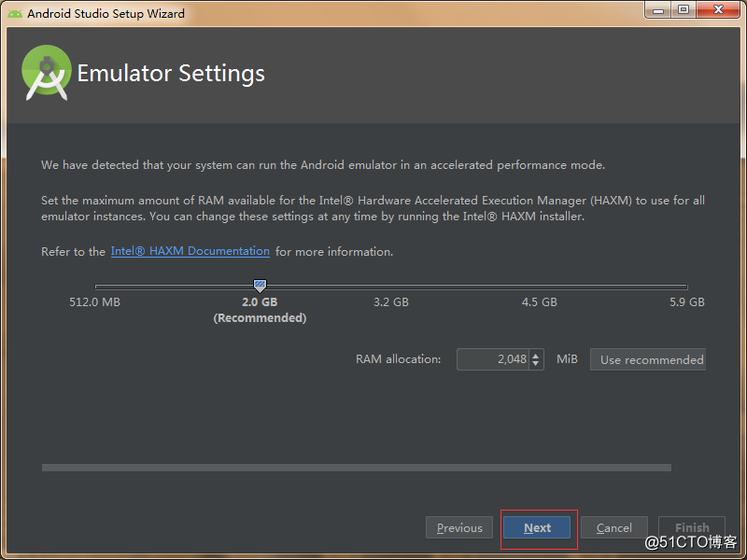This screenshot has height=560, width=747.
Task: Click Use recommended RAM button
Action: [648, 359]
